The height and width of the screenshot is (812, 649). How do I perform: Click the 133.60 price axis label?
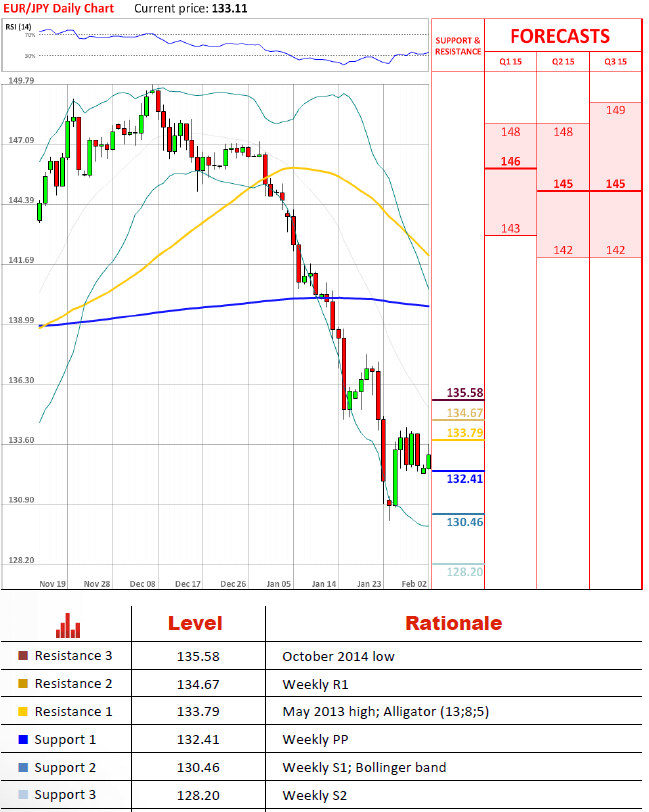[x=21, y=440]
